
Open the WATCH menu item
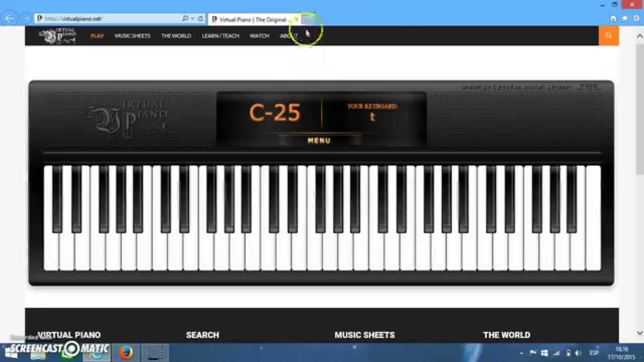(259, 36)
